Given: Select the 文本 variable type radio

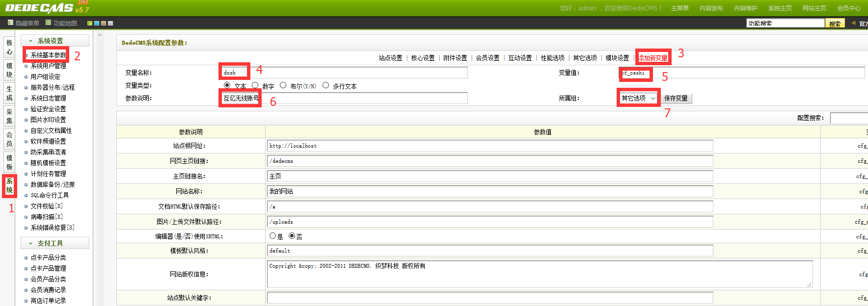Looking at the screenshot, I should (x=227, y=85).
